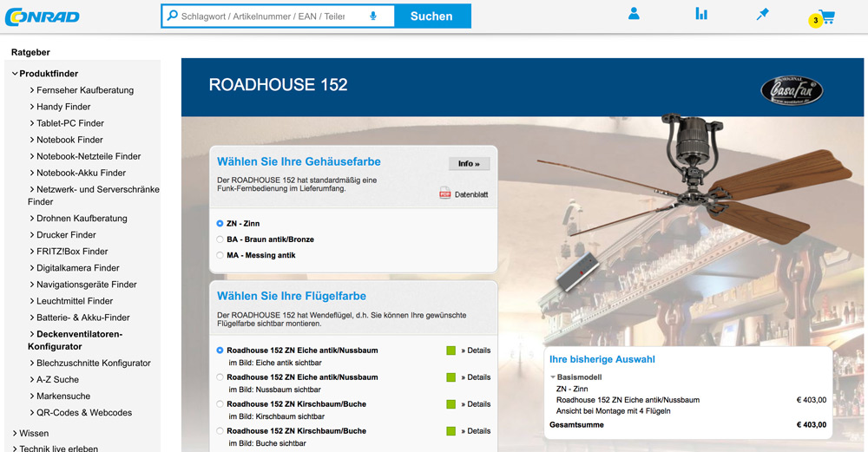The width and height of the screenshot is (868, 452).
Task: Open the Conrad logo homepage
Action: pyautogui.click(x=42, y=16)
